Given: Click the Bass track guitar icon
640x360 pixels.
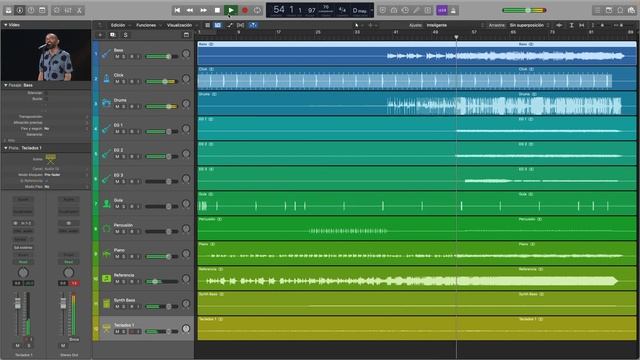Looking at the screenshot, I should point(106,53).
